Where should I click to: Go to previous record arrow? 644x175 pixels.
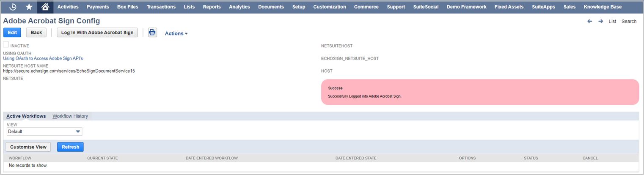pyautogui.click(x=589, y=21)
